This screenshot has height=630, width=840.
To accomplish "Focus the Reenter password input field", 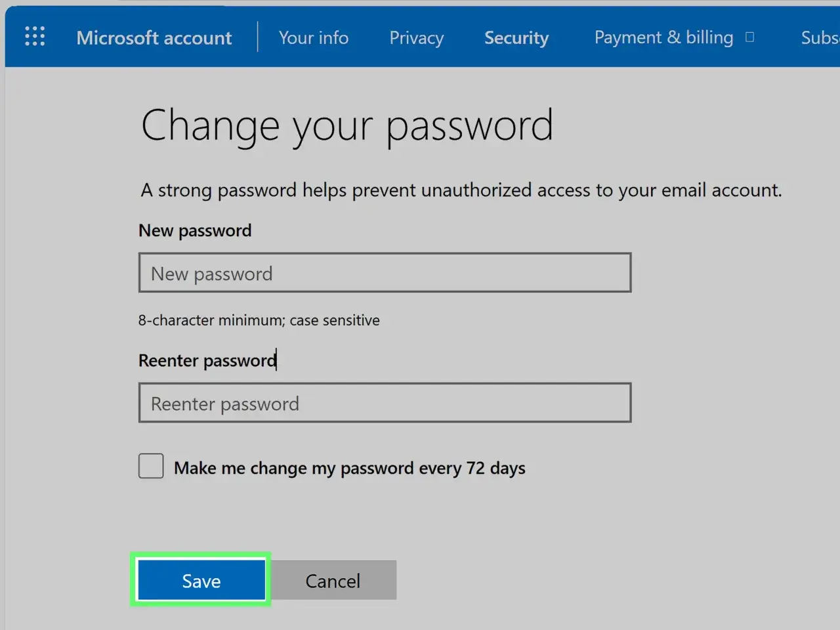I will 385,403.
